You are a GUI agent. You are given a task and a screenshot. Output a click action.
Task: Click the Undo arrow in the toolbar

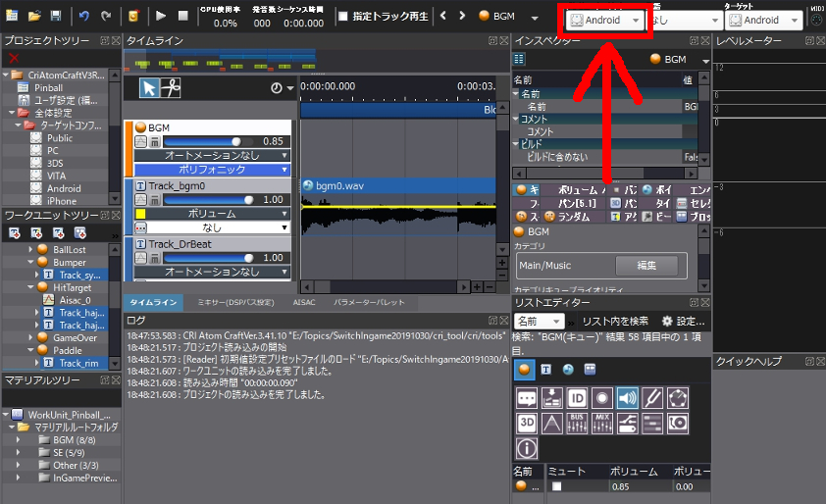pos(84,17)
